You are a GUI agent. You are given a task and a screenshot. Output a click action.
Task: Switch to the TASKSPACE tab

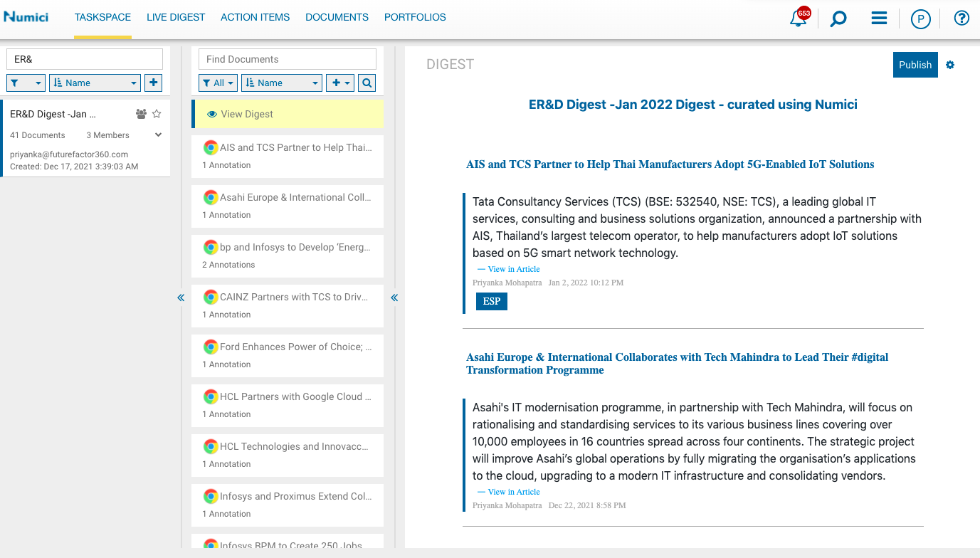(x=102, y=17)
